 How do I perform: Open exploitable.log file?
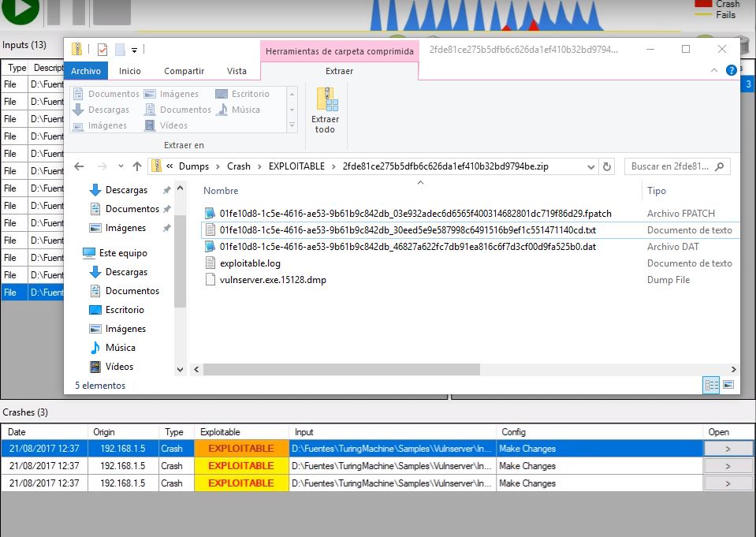250,263
